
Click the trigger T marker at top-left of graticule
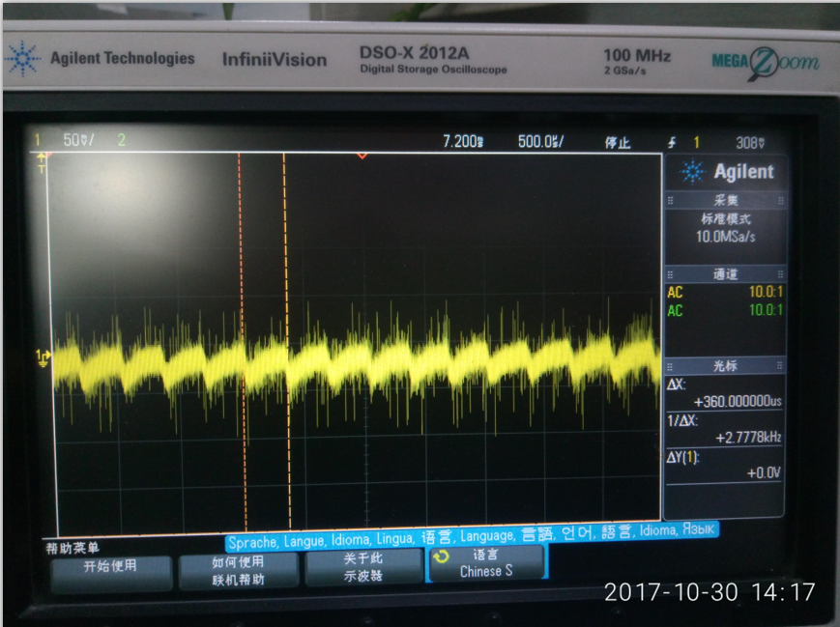(x=42, y=163)
